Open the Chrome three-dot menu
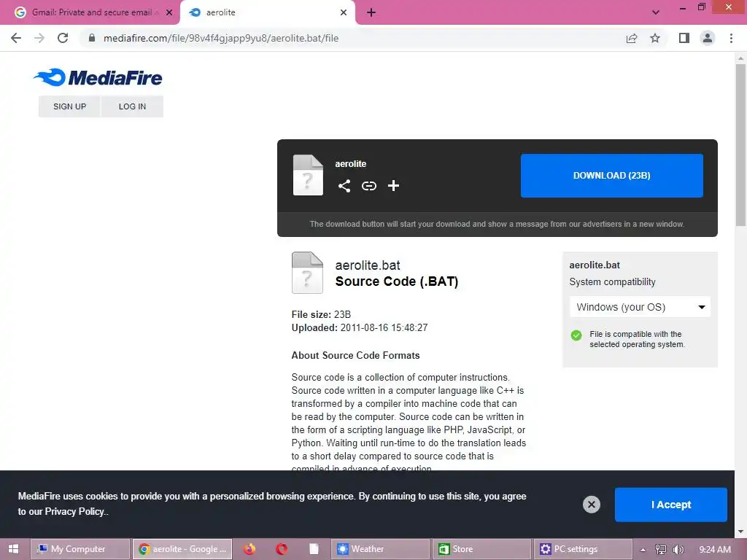The height and width of the screenshot is (560, 747). (731, 38)
